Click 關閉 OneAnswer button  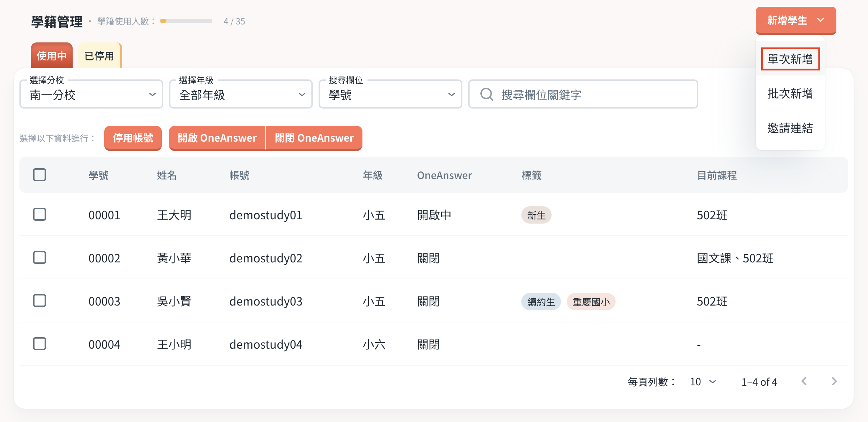click(x=314, y=138)
